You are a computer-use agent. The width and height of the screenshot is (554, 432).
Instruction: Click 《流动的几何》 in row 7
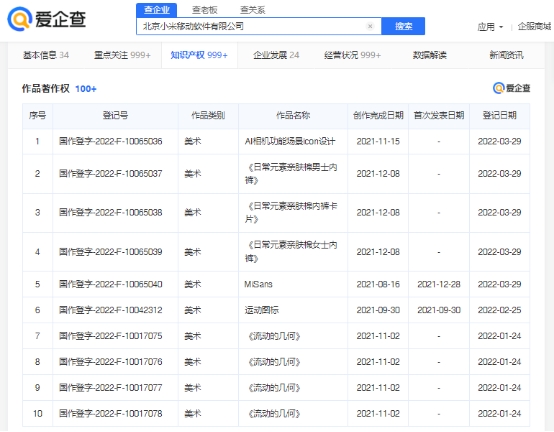click(x=274, y=336)
